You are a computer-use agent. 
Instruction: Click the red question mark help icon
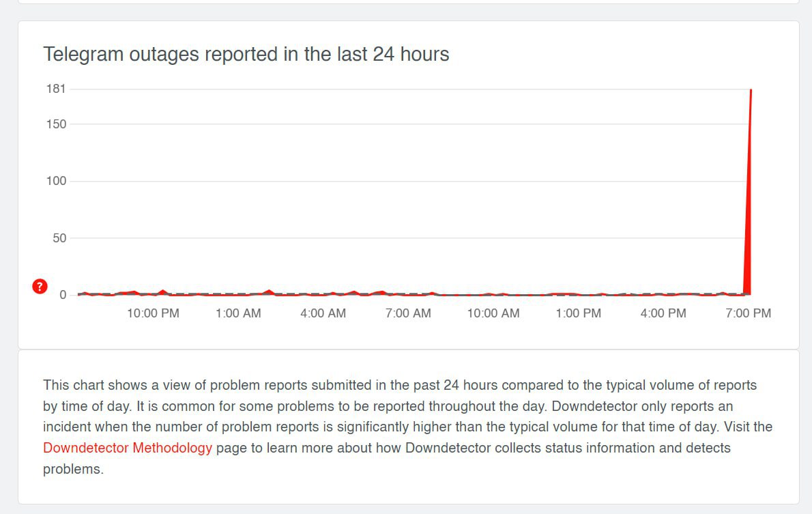point(40,287)
